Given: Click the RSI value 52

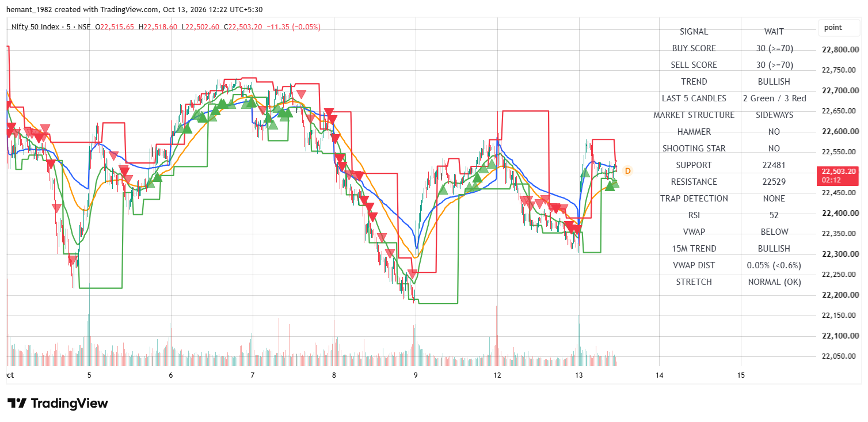Looking at the screenshot, I should [774, 215].
